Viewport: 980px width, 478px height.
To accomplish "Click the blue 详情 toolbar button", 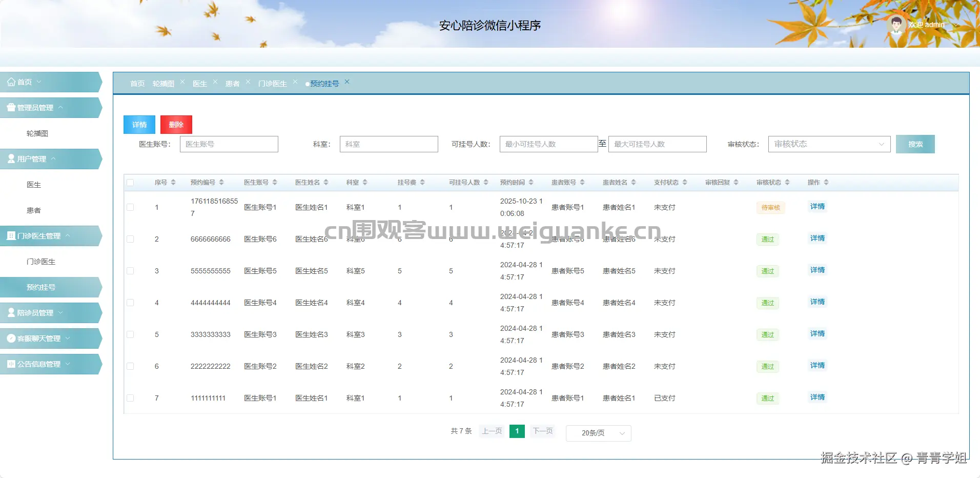I will 139,125.
